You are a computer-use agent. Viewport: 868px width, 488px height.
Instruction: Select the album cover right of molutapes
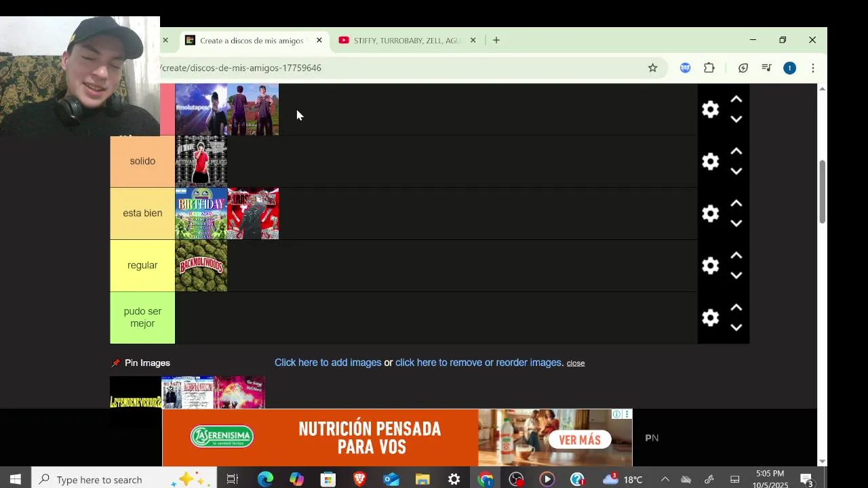(x=253, y=109)
